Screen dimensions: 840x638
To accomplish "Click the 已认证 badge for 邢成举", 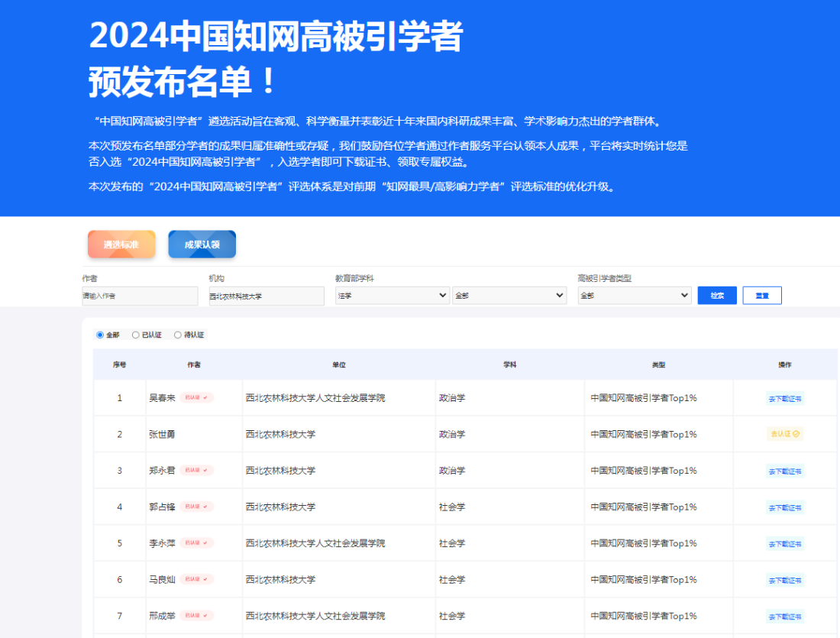I will coord(196,615).
